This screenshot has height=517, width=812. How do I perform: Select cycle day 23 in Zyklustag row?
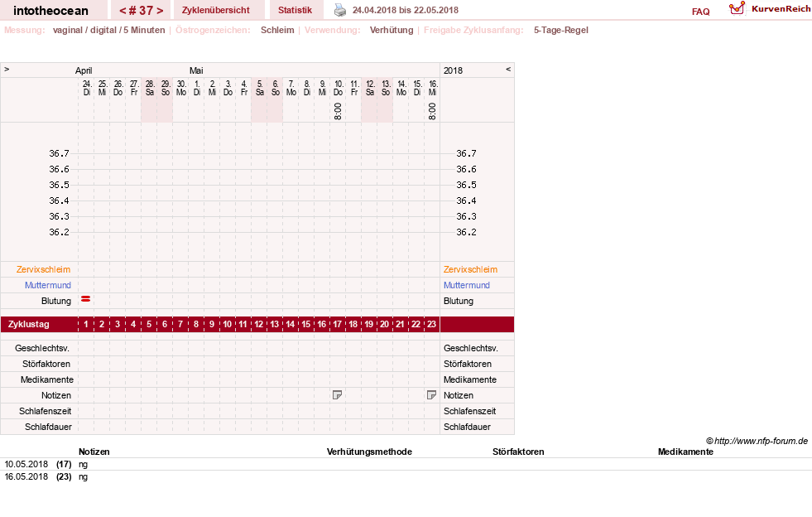pyautogui.click(x=431, y=324)
